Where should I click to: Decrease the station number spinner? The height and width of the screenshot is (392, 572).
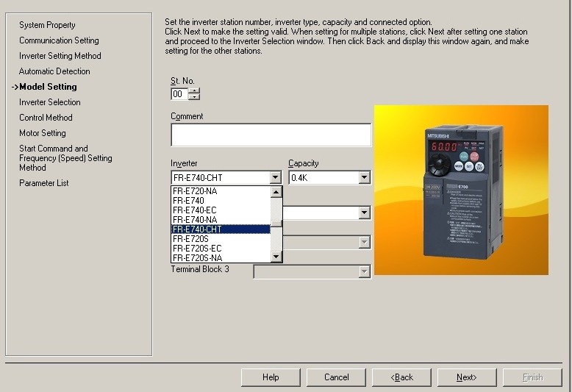194,97
